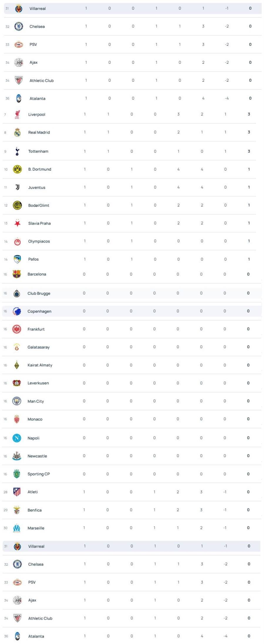Image resolution: width=264 pixels, height=644 pixels.
Task: Click the Benfica club crest
Action: [x=17, y=510]
